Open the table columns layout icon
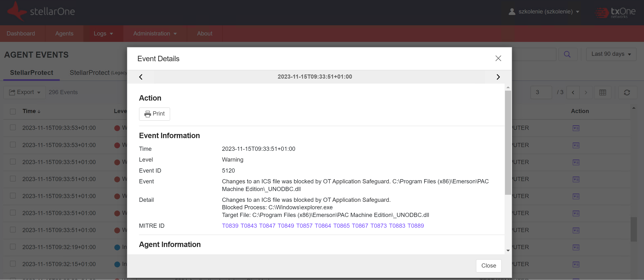This screenshot has width=644, height=280. pyautogui.click(x=603, y=93)
